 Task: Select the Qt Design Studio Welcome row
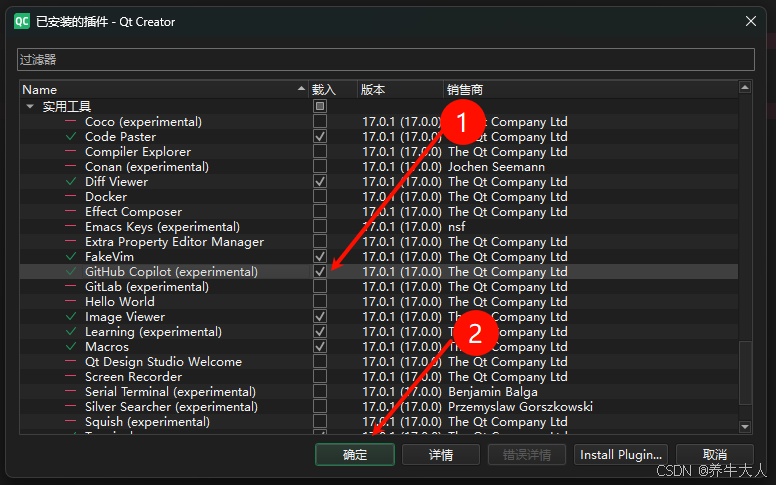tap(379, 362)
